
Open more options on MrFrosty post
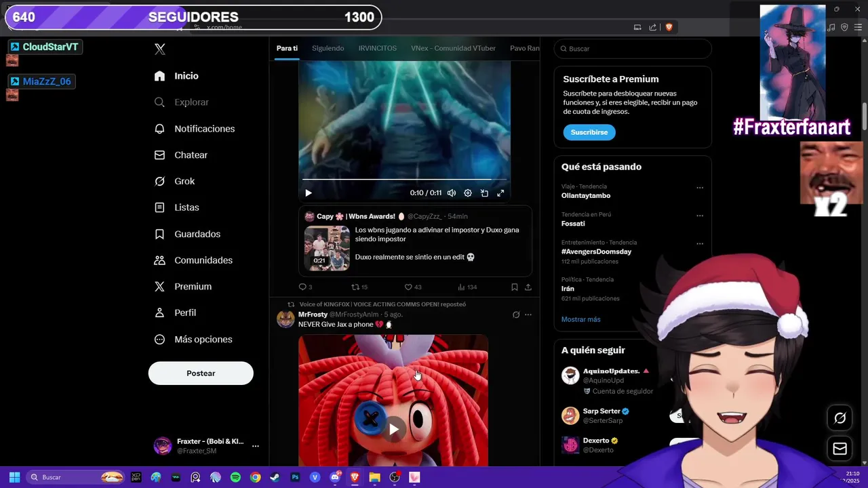point(528,314)
